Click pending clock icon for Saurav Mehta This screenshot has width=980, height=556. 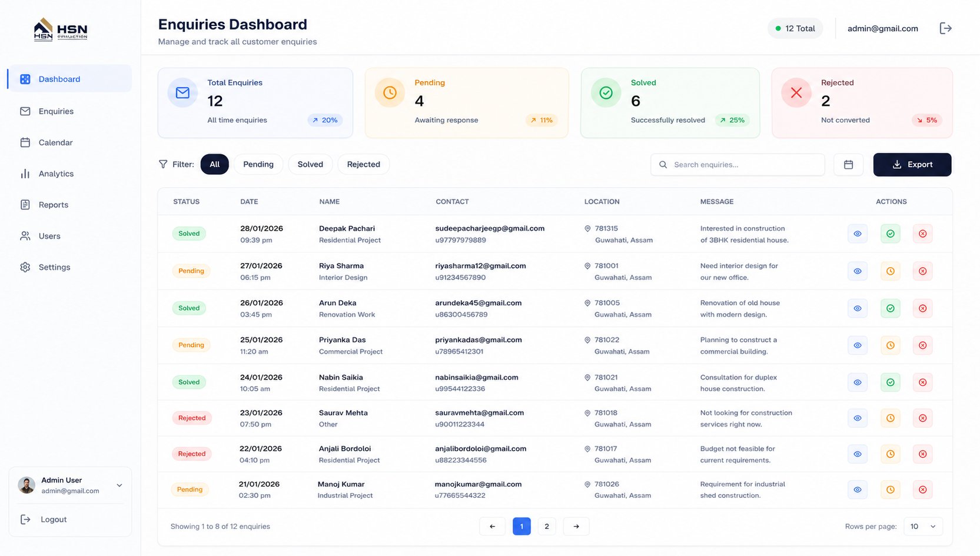[891, 418]
